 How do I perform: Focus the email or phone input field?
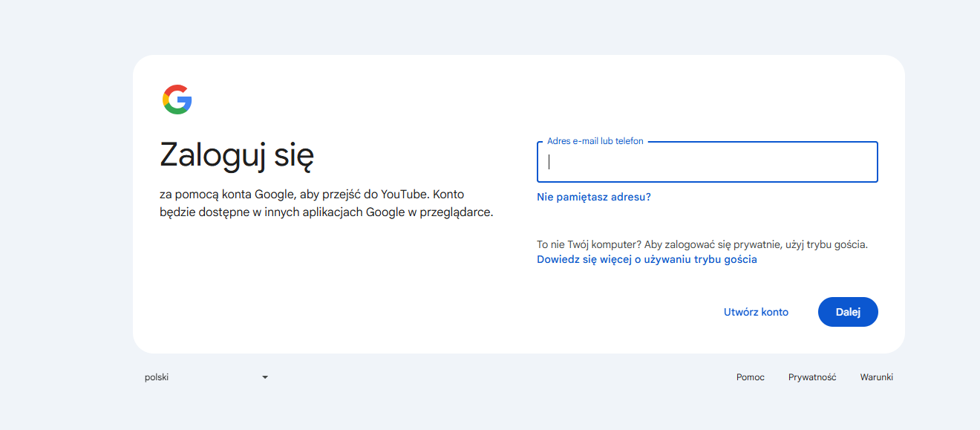[x=707, y=162]
